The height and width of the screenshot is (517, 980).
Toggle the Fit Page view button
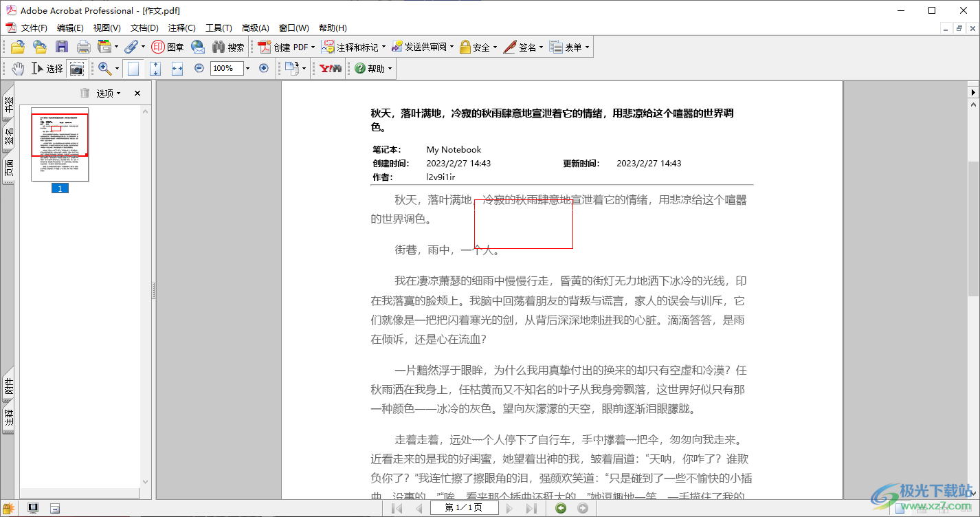[155, 68]
